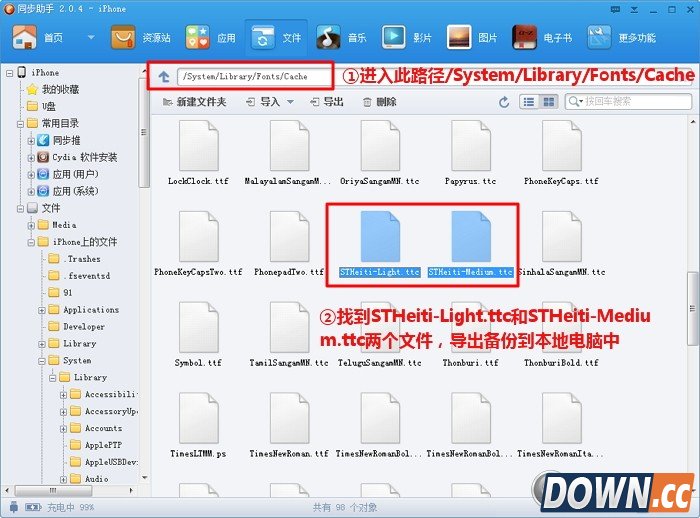Open the ApplePTP folder

click(96, 445)
